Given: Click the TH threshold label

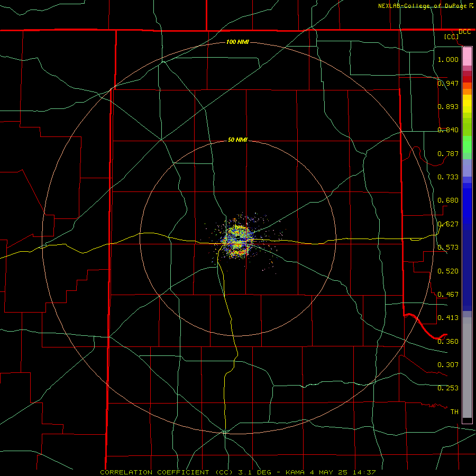Looking at the screenshot, I should pyautogui.click(x=454, y=412).
